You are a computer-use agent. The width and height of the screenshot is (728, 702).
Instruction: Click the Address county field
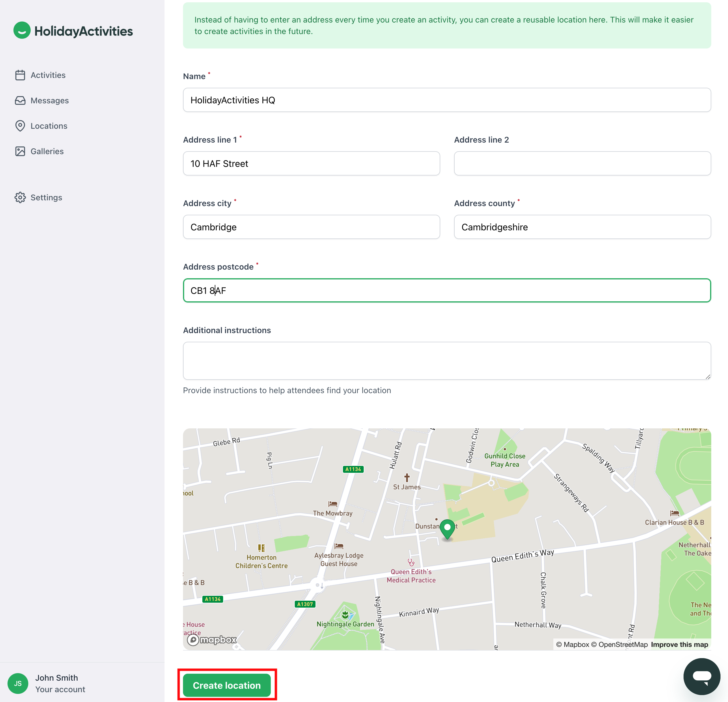pyautogui.click(x=582, y=227)
